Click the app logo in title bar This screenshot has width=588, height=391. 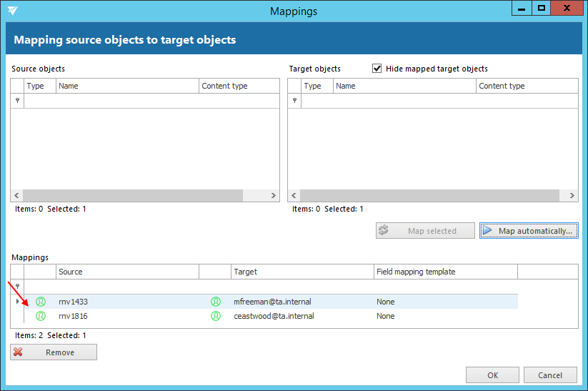click(12, 11)
